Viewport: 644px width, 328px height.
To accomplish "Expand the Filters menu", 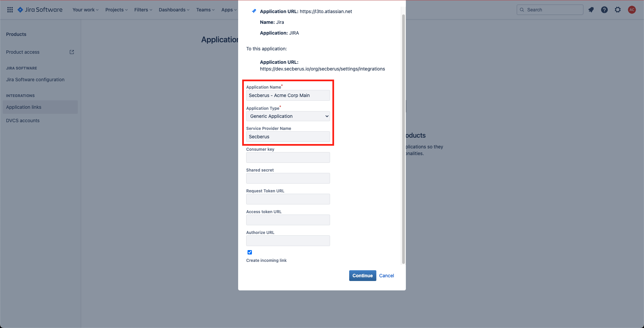I will coord(143,10).
